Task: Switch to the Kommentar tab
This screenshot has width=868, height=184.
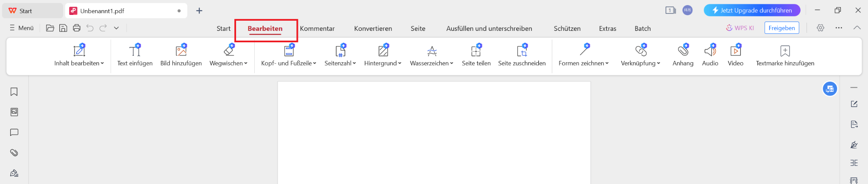Action: pos(317,28)
